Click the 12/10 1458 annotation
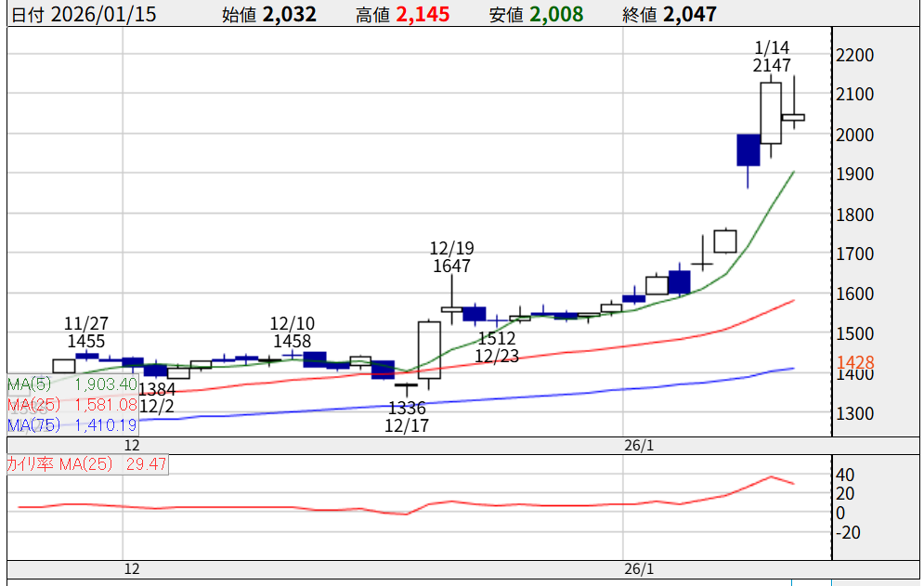924x586 pixels. [292, 332]
